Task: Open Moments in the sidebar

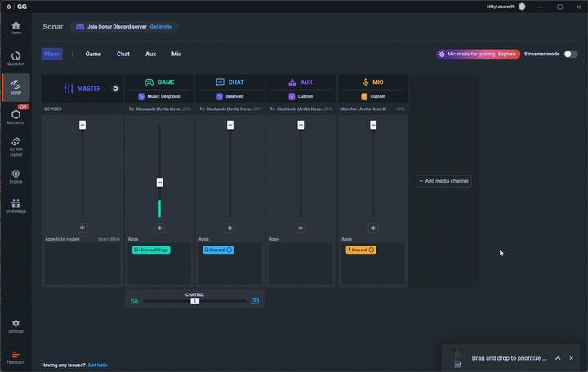Action: pyautogui.click(x=16, y=116)
